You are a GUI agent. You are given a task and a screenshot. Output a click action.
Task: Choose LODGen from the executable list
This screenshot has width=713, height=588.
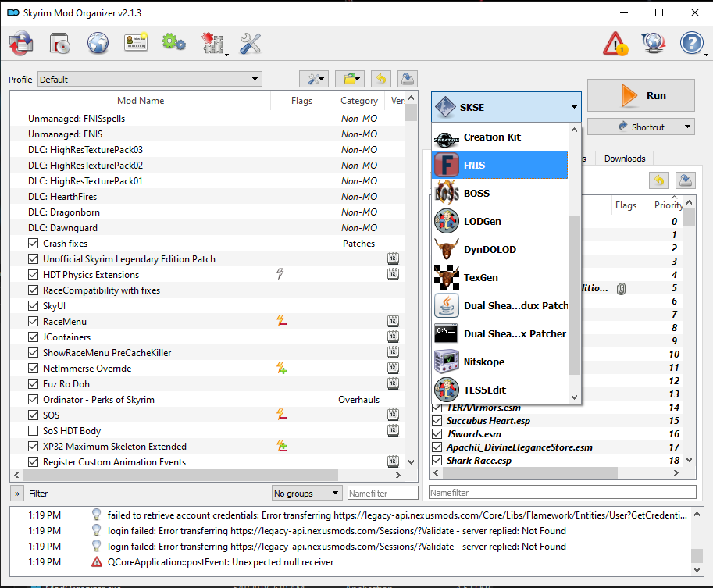point(500,222)
